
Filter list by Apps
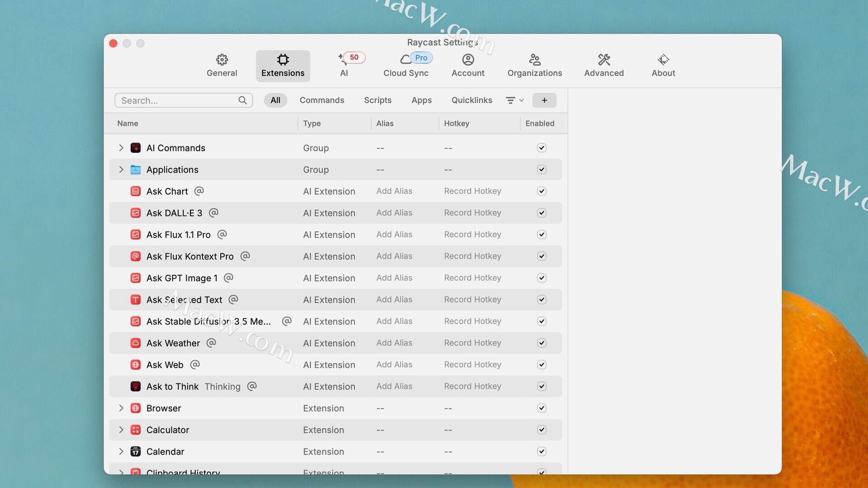point(421,100)
